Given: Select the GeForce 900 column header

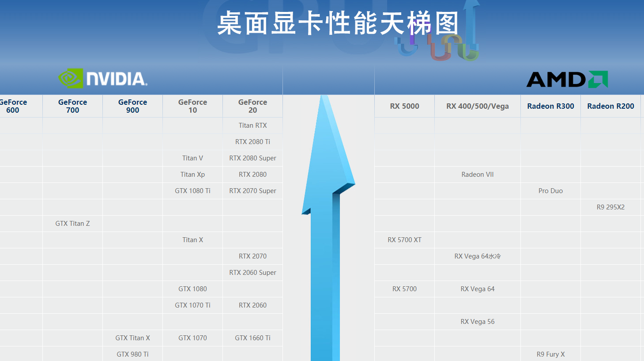Looking at the screenshot, I should click(133, 106).
